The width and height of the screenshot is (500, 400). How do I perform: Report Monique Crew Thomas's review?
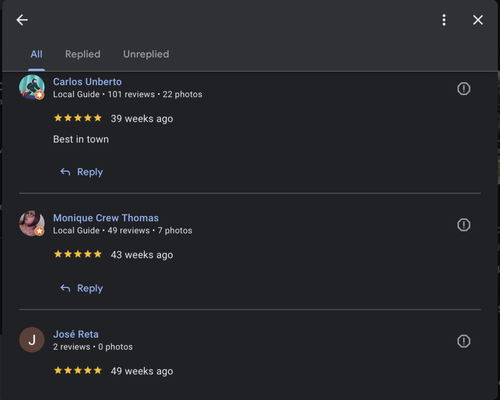point(463,225)
